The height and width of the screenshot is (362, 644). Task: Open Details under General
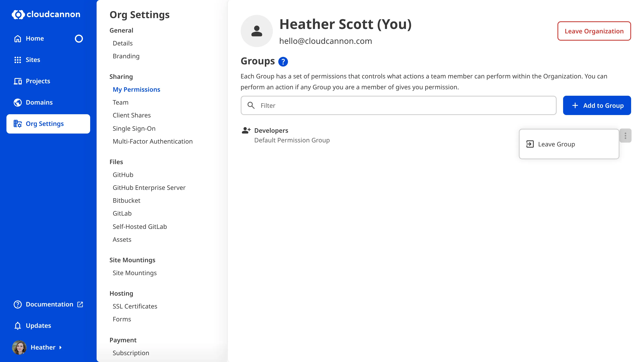point(123,43)
